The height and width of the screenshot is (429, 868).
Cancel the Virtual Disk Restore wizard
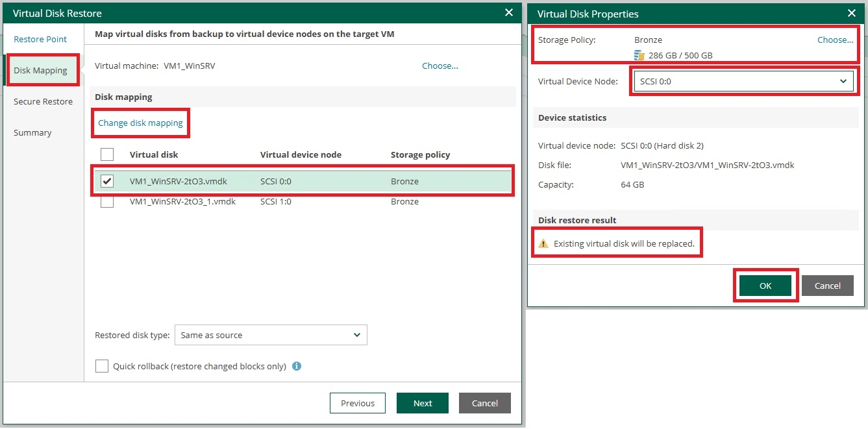(x=485, y=403)
